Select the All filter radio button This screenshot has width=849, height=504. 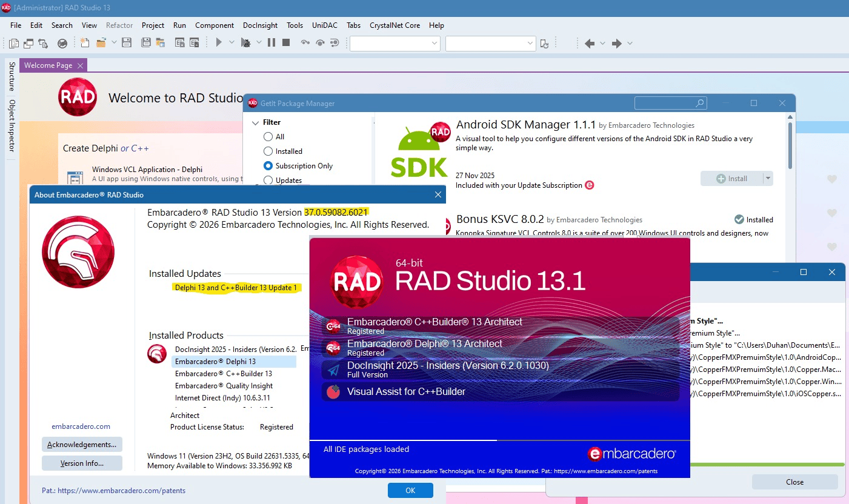tap(268, 137)
